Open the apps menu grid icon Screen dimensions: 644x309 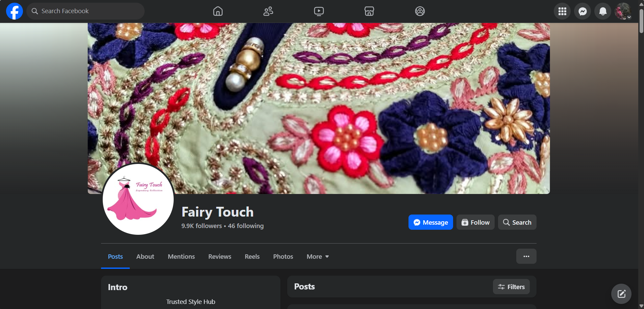point(561,11)
